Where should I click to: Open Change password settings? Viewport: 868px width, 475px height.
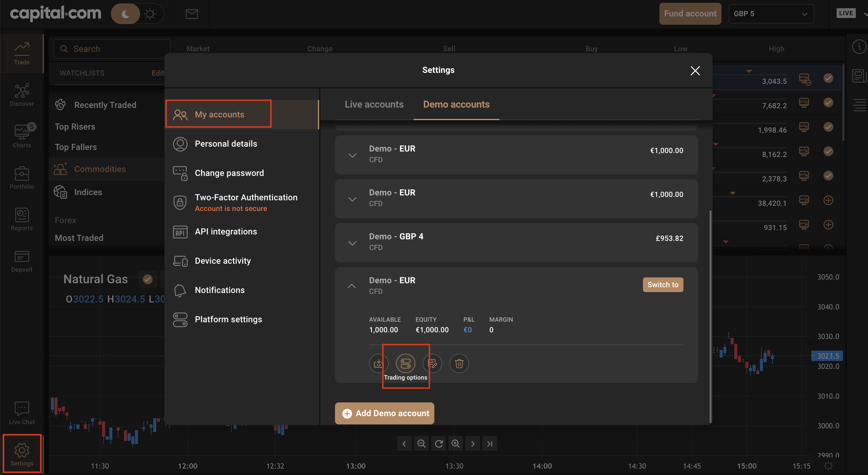pos(242,173)
